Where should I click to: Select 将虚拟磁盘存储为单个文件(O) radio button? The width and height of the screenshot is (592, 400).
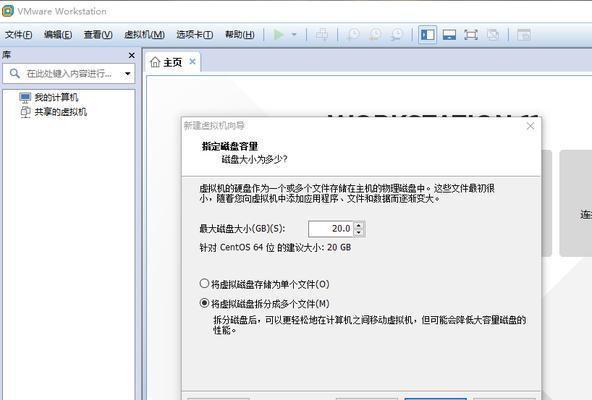204,283
